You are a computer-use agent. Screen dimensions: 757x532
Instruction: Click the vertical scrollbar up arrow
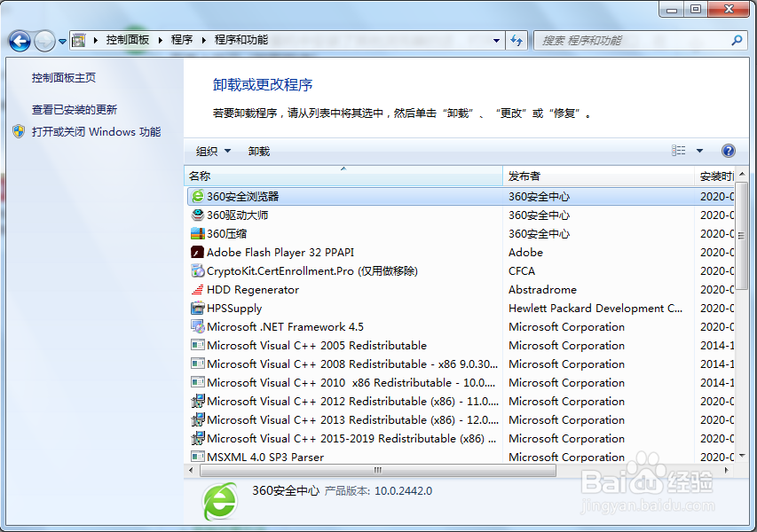(742, 174)
